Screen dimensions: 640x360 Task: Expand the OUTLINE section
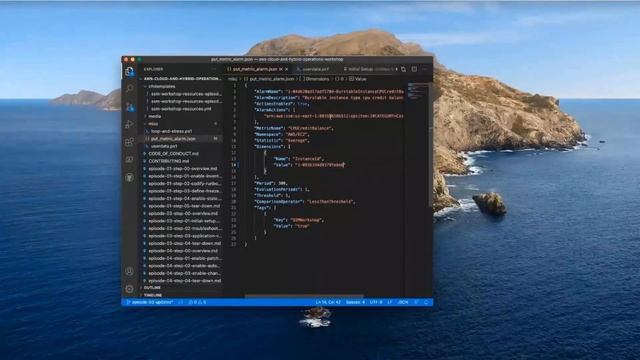(x=152, y=288)
